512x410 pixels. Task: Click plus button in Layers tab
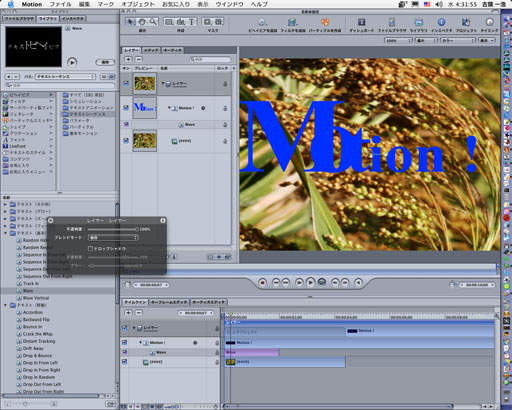pos(128,59)
